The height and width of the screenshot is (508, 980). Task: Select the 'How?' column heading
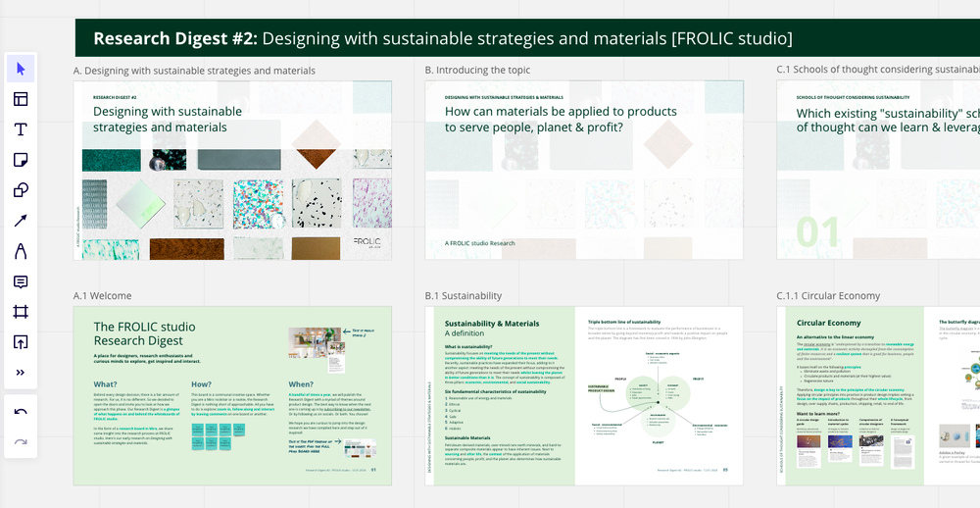tap(201, 384)
